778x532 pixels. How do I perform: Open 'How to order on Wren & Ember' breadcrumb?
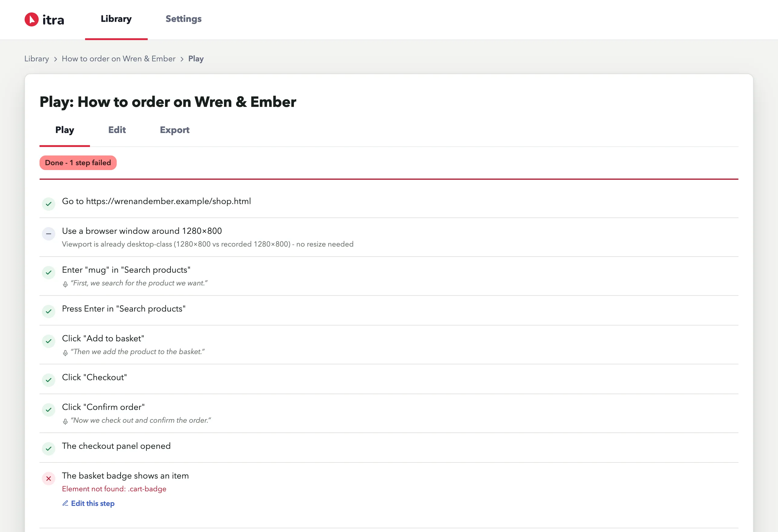[x=119, y=59]
